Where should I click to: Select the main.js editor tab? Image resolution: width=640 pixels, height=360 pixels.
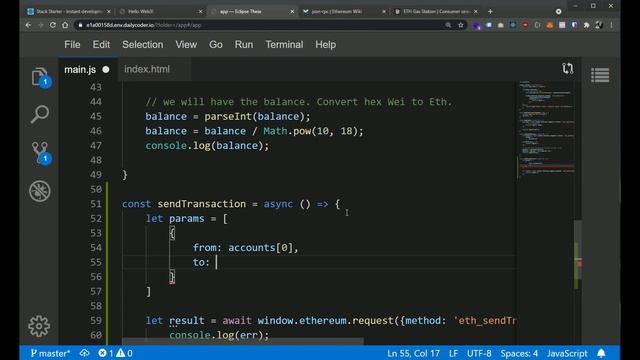point(80,69)
